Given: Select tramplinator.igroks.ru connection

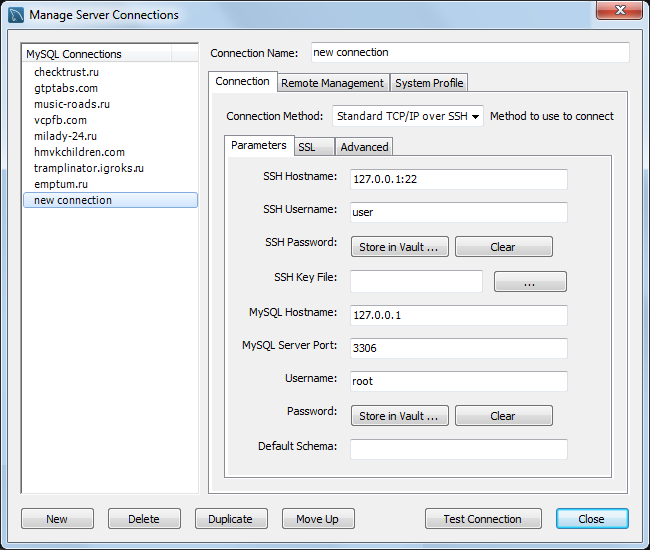Looking at the screenshot, I should [x=110, y=168].
